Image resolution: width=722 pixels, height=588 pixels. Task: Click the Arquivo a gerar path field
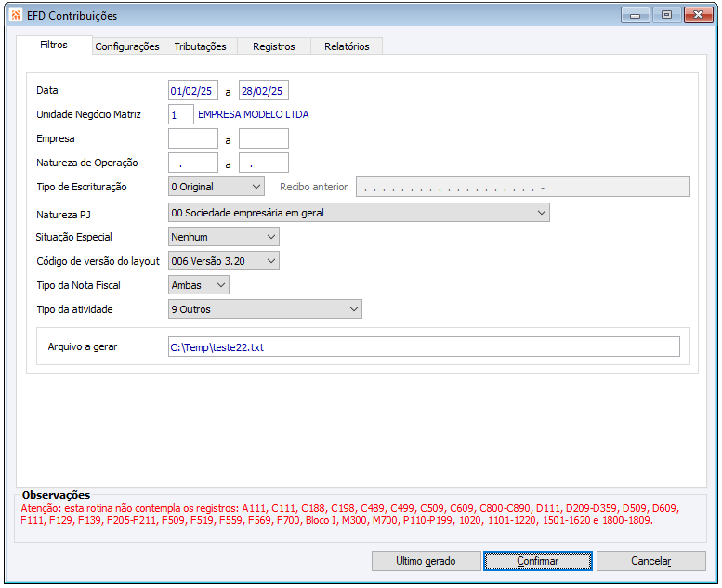point(424,346)
